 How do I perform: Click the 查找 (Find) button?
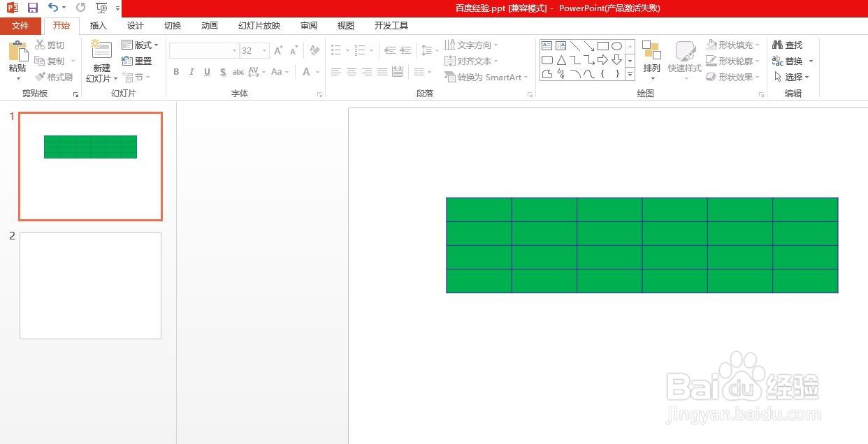click(788, 45)
